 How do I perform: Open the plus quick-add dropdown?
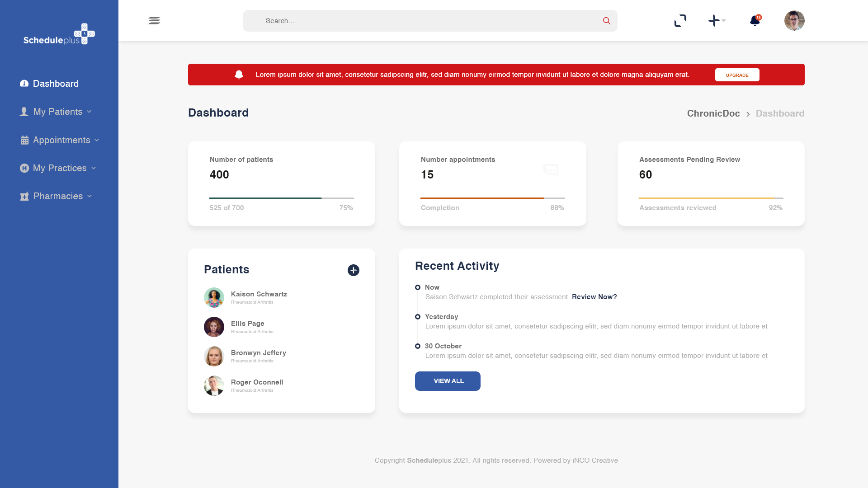(x=717, y=21)
